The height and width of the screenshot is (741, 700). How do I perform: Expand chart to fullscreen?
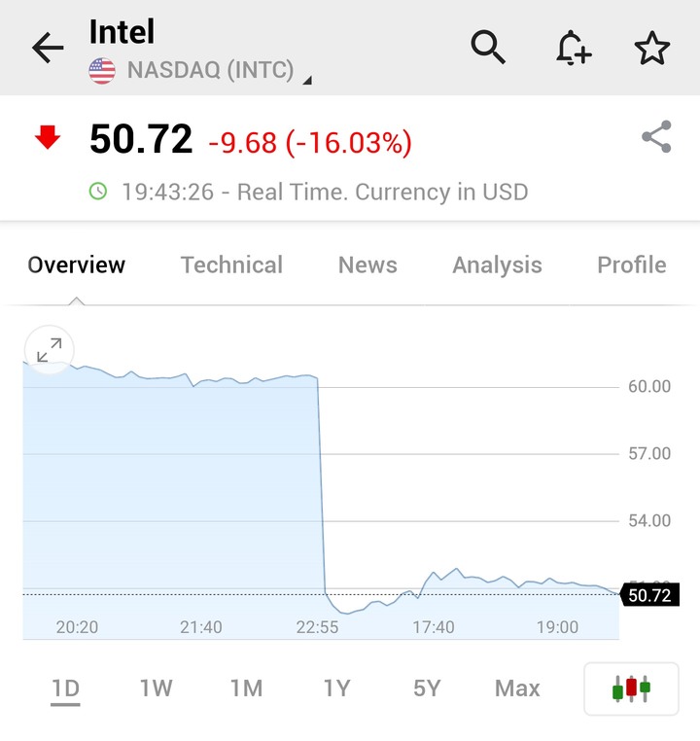(x=50, y=350)
